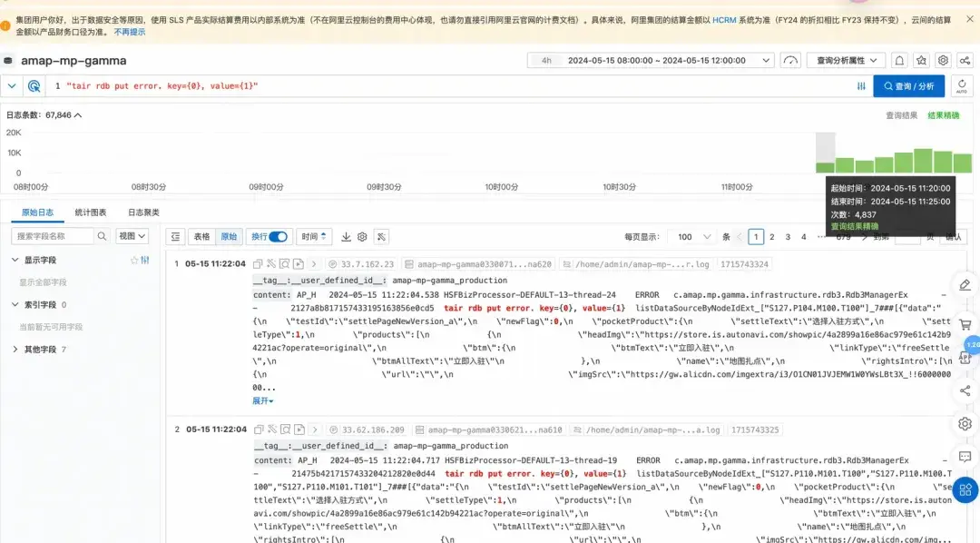The height and width of the screenshot is (543, 980).
Task: Collapse the query editor chevron at left
Action: (12, 86)
